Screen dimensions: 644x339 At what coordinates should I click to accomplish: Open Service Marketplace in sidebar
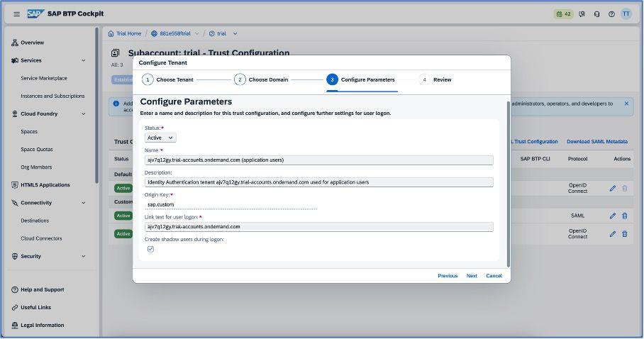(44, 78)
